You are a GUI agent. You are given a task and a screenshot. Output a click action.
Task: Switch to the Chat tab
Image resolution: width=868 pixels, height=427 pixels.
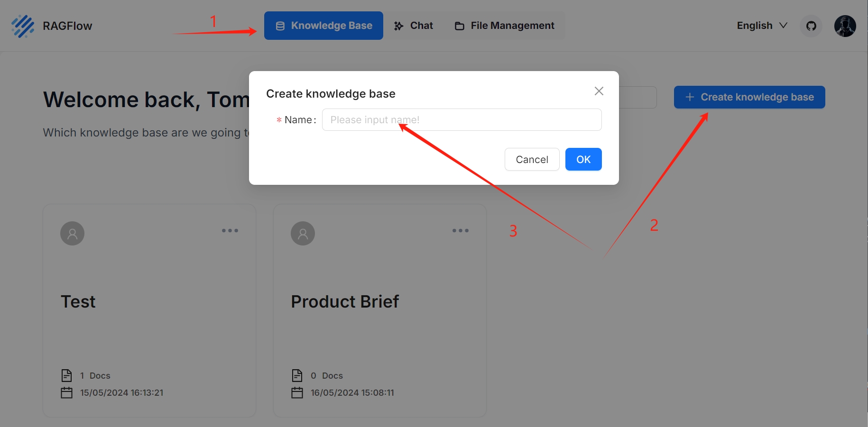[413, 26]
